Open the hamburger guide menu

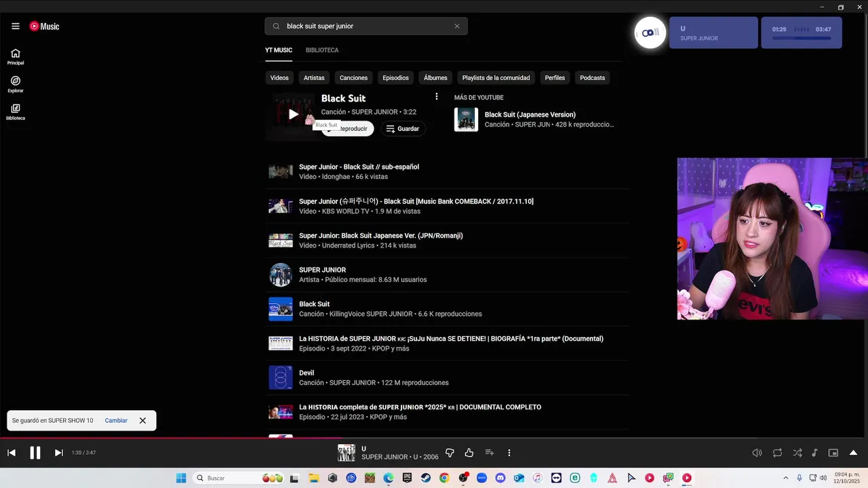[x=15, y=26]
